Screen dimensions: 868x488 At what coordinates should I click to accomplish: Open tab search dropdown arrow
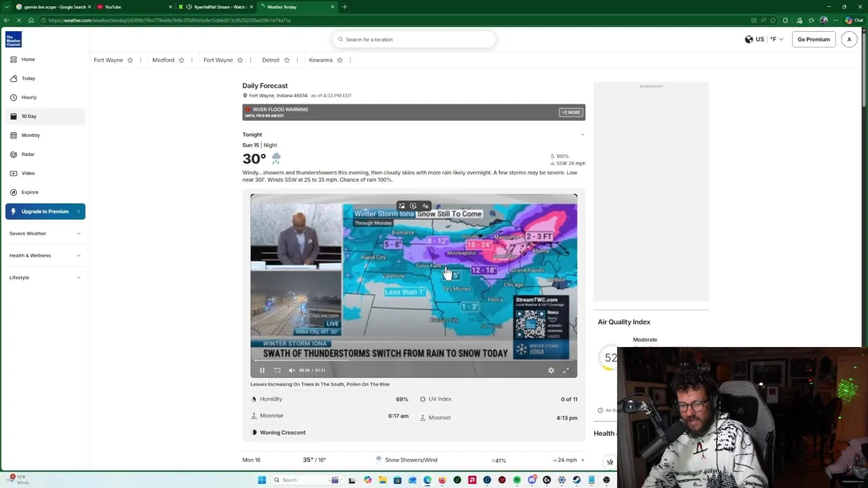(6, 7)
